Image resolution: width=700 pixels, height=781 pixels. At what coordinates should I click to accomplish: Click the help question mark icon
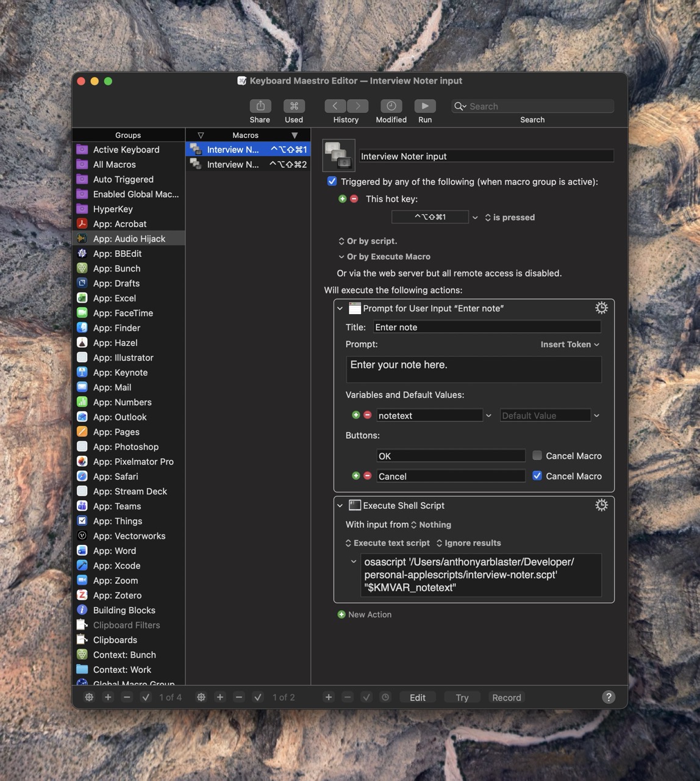608,697
